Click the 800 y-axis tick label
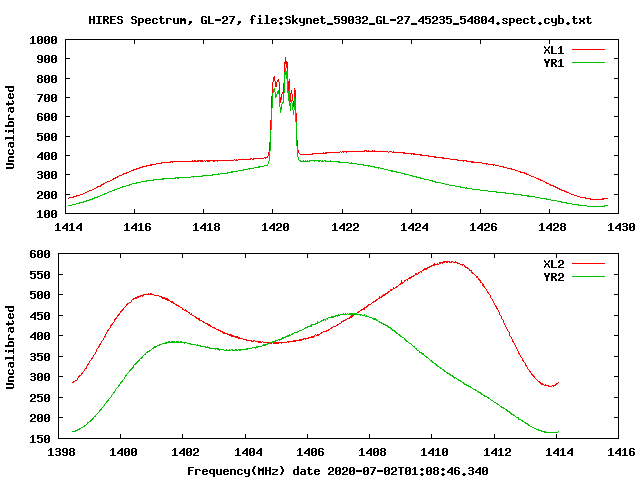Viewport: 640px width, 480px height. 47,79
